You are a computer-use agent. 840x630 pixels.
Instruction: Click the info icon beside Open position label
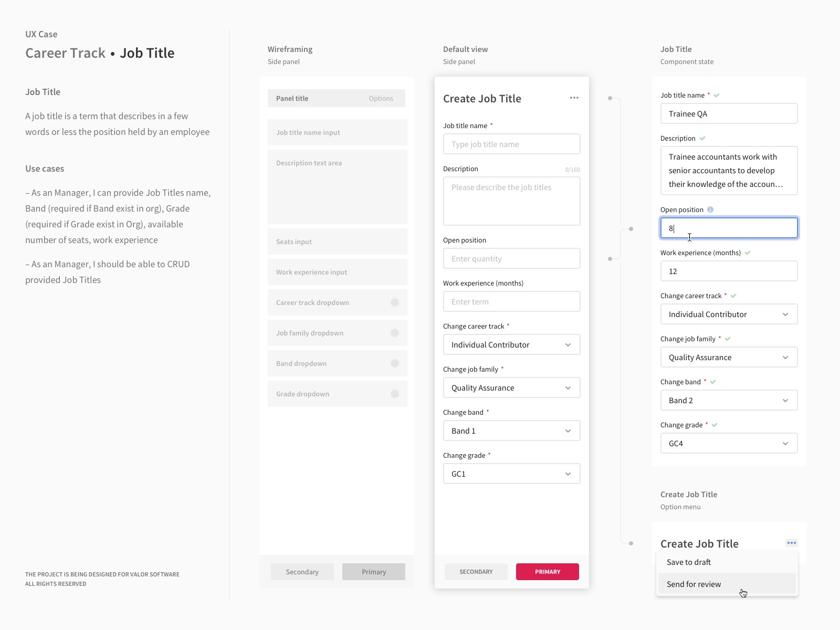711,209
